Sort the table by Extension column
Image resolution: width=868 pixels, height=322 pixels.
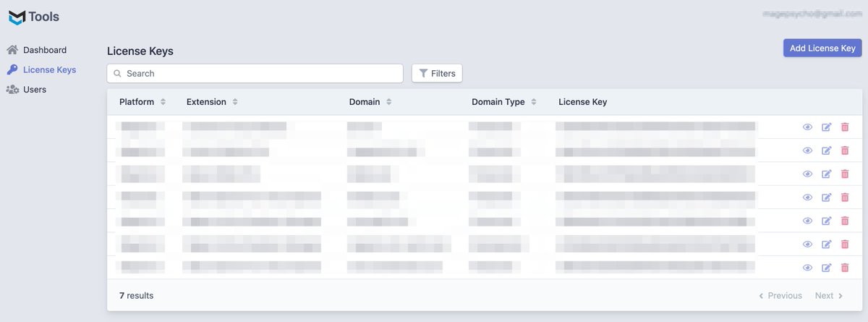(x=212, y=102)
